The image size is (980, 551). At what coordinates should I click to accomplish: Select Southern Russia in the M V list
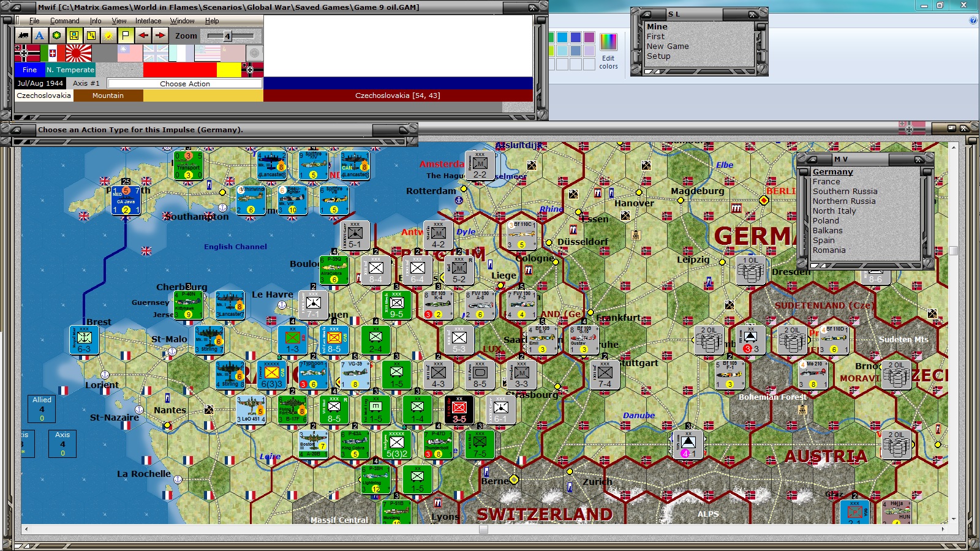(x=845, y=192)
